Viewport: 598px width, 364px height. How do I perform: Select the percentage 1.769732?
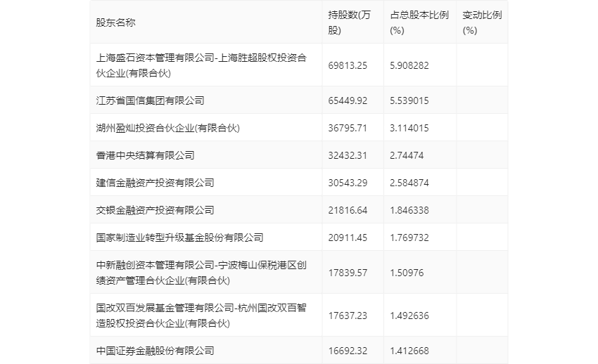[x=409, y=238]
